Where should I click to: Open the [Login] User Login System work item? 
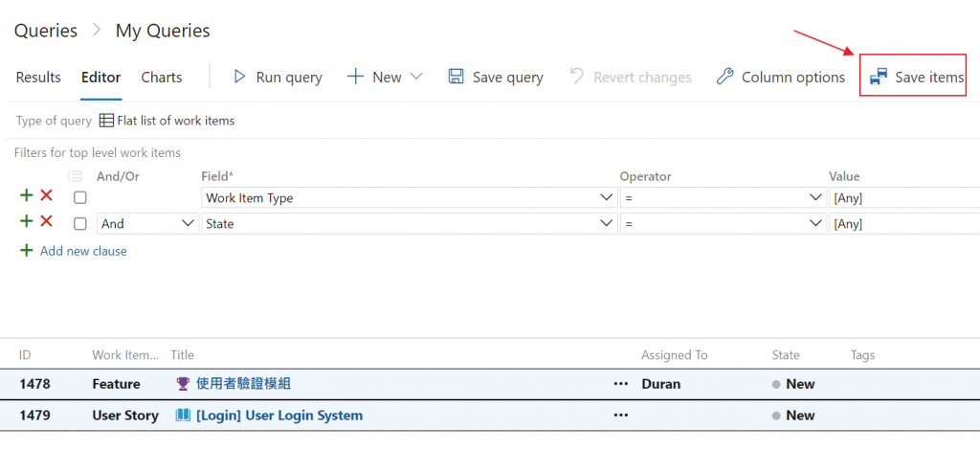tap(278, 416)
